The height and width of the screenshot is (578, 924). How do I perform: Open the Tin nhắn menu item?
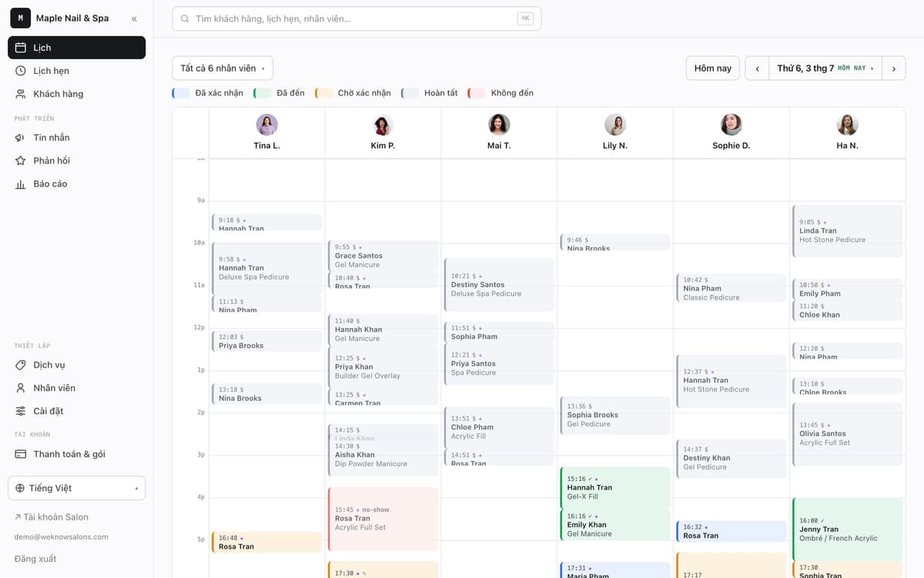pos(76,138)
